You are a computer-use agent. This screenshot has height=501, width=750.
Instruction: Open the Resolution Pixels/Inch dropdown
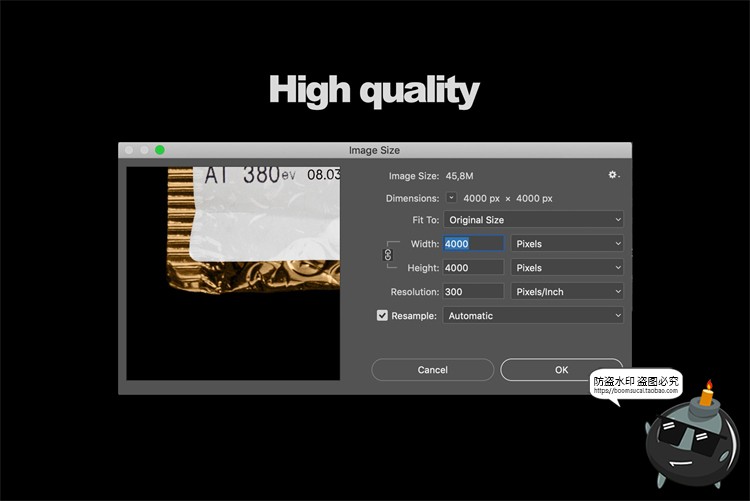[x=567, y=292]
